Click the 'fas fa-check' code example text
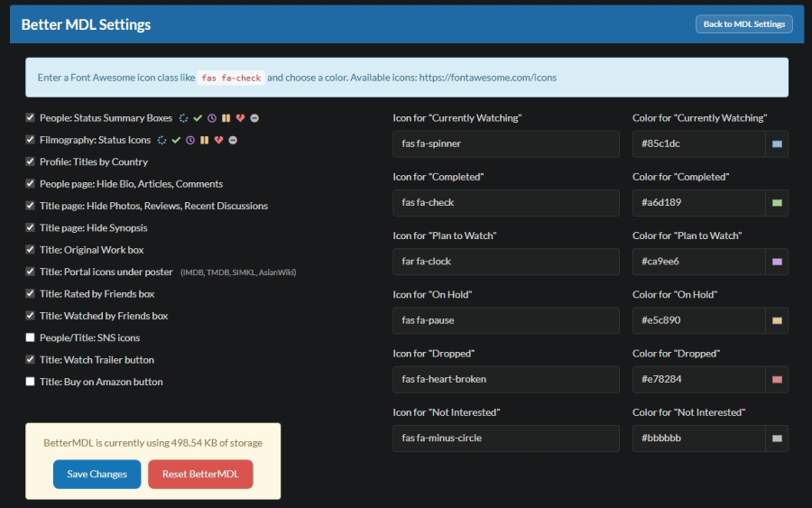The width and height of the screenshot is (812, 508). point(231,78)
